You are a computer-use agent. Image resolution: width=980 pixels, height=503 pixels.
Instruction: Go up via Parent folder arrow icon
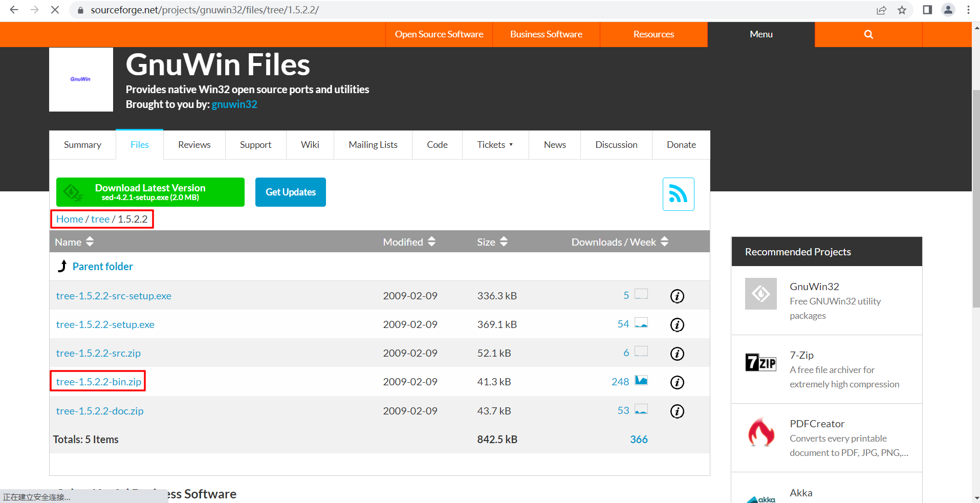pyautogui.click(x=62, y=266)
